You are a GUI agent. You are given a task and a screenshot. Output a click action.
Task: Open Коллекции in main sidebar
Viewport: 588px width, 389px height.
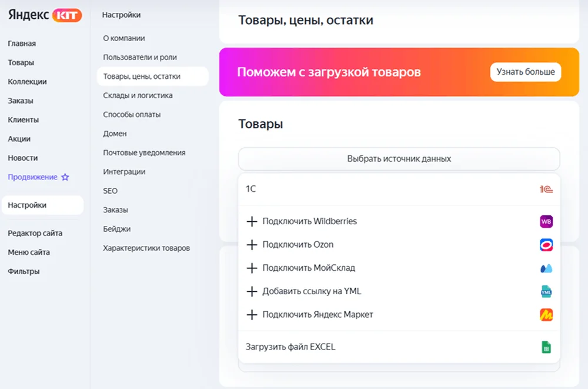click(x=28, y=82)
